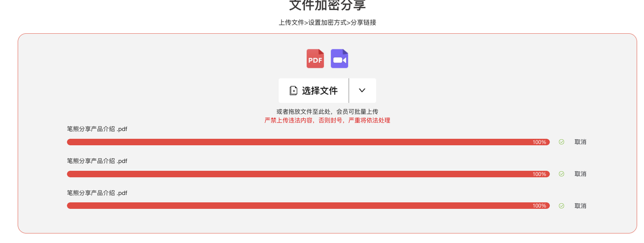Viewport: 644px width, 243px height.
Task: Click the third upload progress bar
Action: pyautogui.click(x=308, y=206)
